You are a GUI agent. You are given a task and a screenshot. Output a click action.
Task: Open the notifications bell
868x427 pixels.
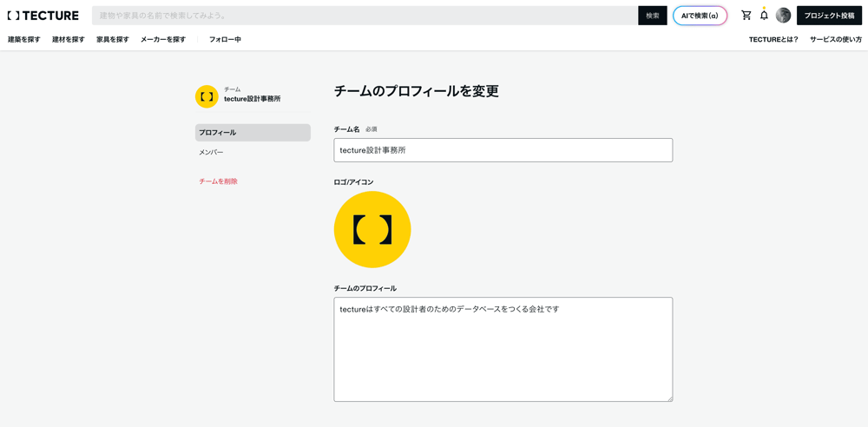click(764, 16)
